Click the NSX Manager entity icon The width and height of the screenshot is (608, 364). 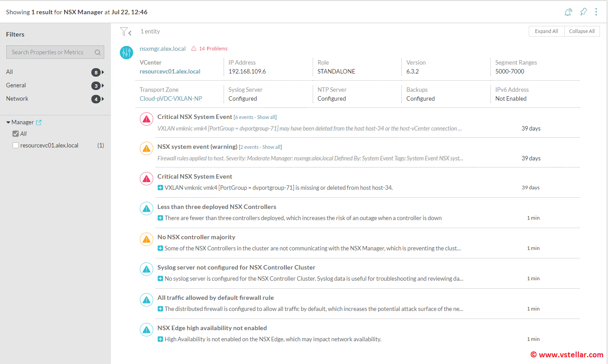pyautogui.click(x=126, y=53)
